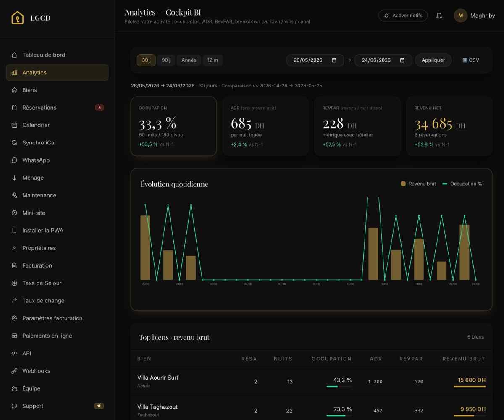This screenshot has height=420, width=504.
Task: Click the WhatsApp chat bubble icon
Action: pyautogui.click(x=14, y=160)
